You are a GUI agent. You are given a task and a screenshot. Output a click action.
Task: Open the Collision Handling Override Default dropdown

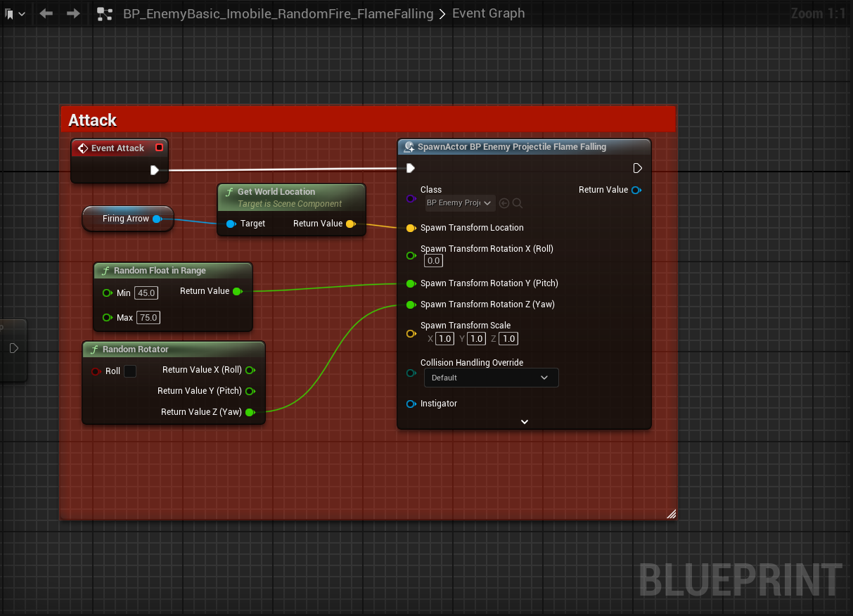click(492, 378)
